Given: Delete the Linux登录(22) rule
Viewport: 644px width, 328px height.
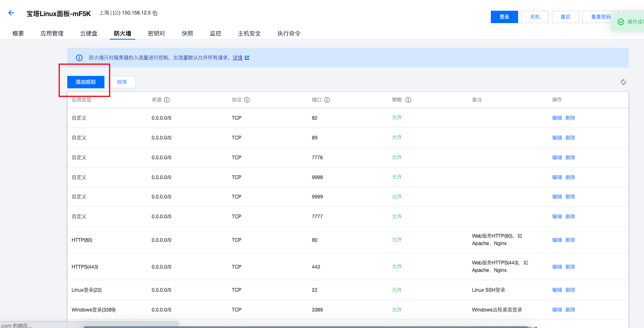Looking at the screenshot, I should [570, 290].
